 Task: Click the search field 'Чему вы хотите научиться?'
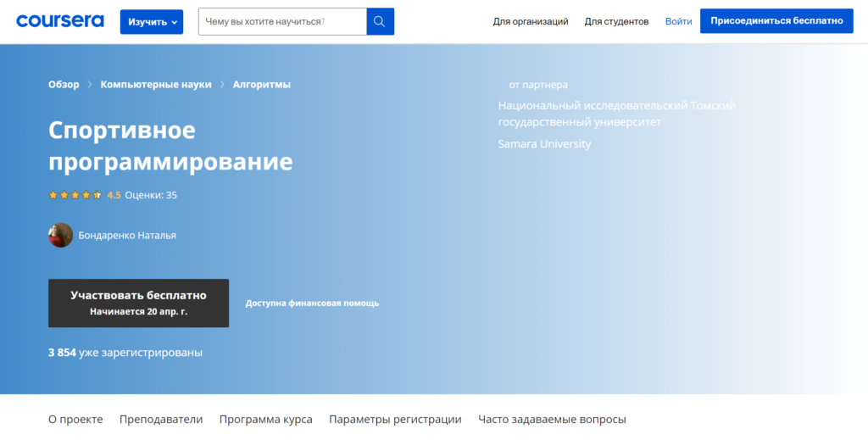coord(281,22)
